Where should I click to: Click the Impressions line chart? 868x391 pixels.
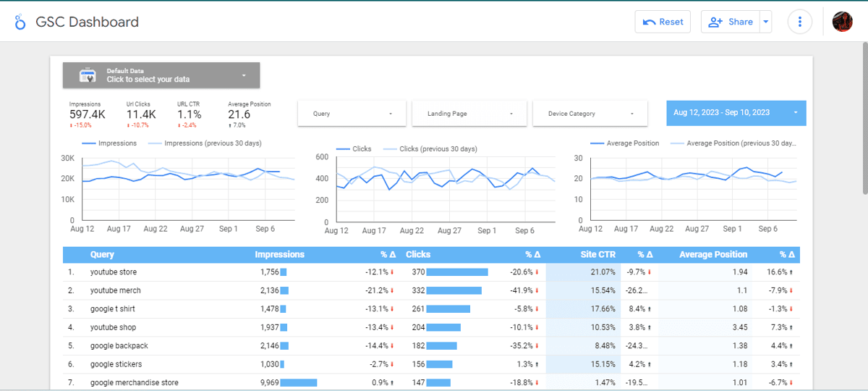point(179,185)
